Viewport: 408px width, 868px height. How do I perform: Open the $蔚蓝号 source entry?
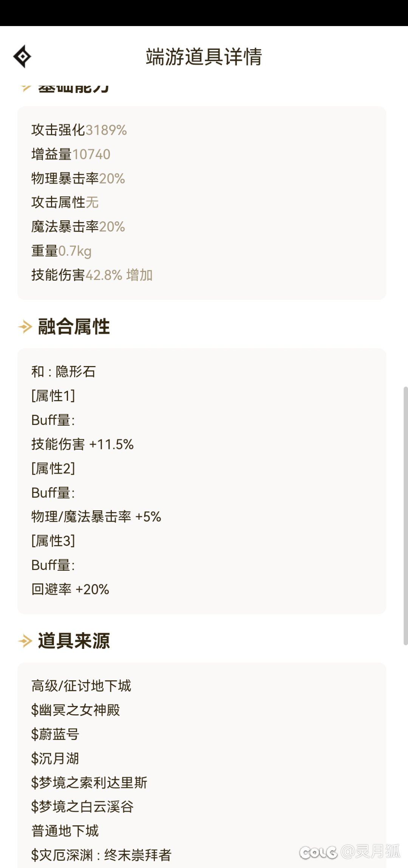pos(55,734)
